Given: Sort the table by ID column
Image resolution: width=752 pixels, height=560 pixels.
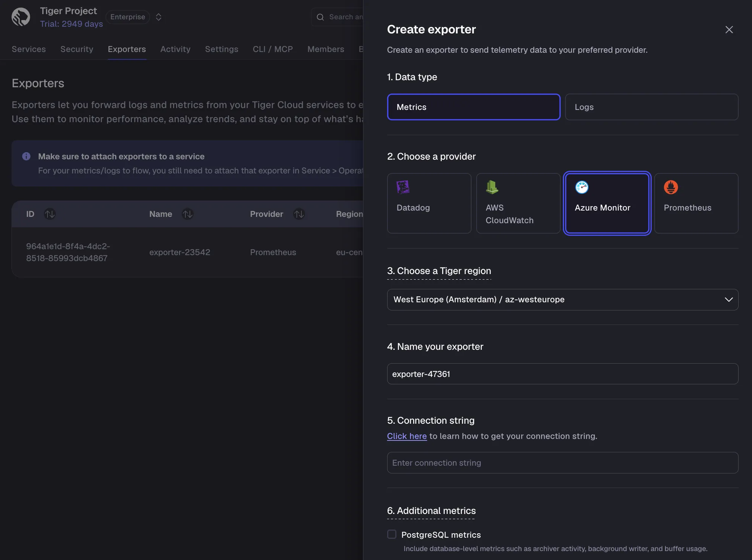Looking at the screenshot, I should (x=50, y=214).
